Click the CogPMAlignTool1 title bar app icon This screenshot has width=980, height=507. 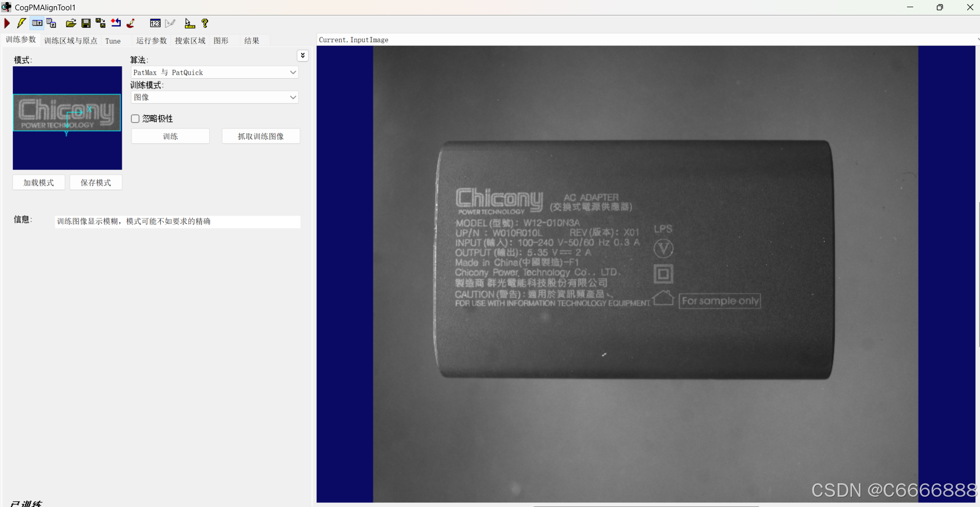pyautogui.click(x=6, y=7)
